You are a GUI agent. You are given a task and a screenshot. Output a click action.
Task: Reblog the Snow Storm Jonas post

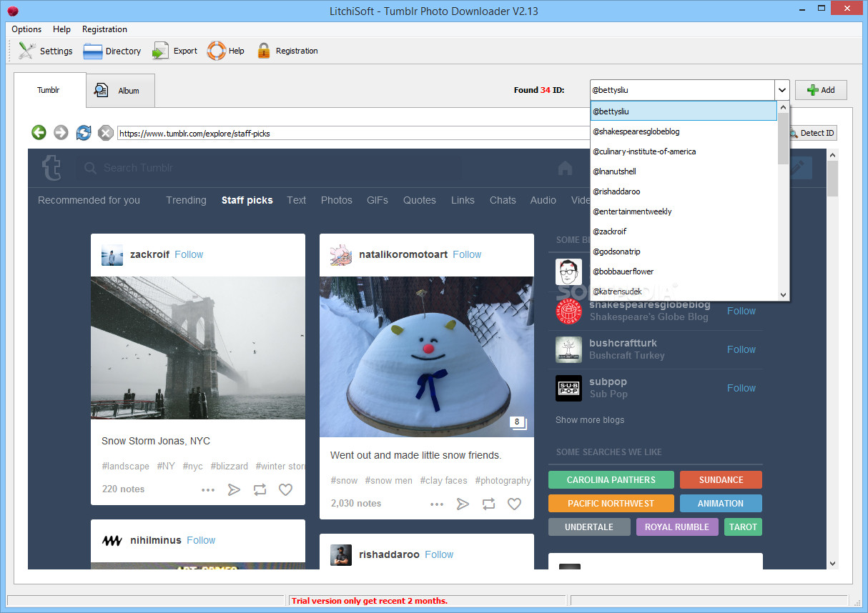260,489
